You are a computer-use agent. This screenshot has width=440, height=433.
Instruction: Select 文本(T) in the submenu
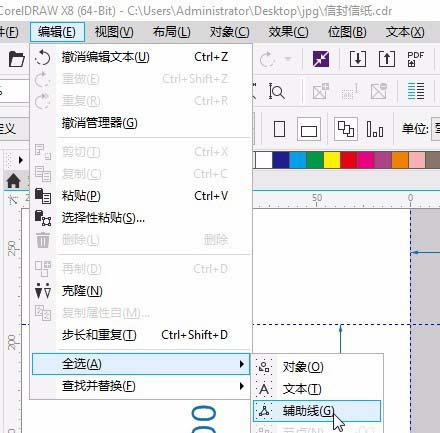click(317, 389)
